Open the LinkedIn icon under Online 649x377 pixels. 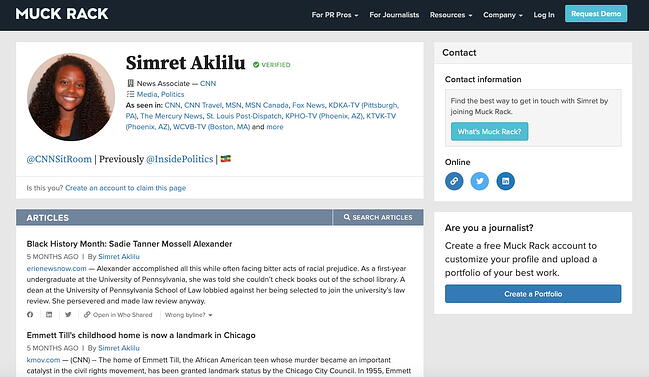click(x=505, y=181)
